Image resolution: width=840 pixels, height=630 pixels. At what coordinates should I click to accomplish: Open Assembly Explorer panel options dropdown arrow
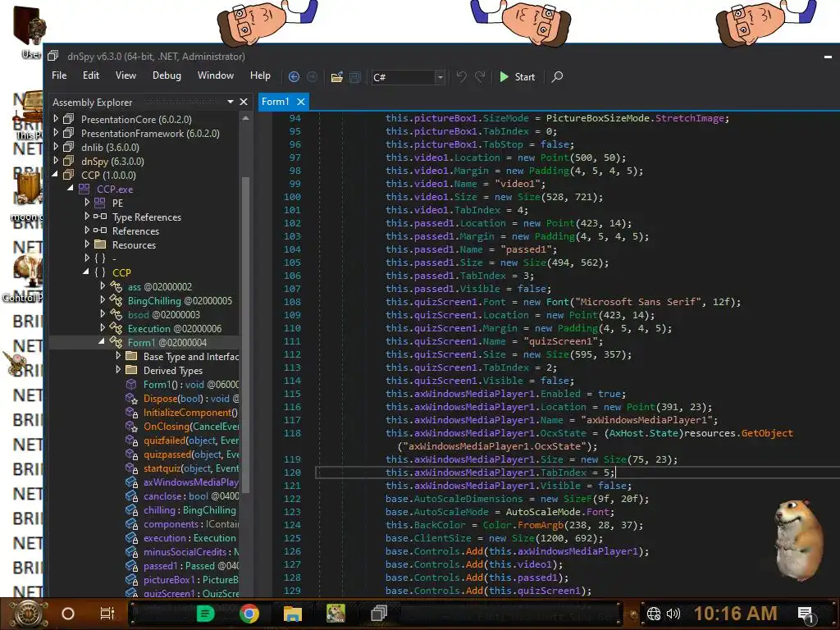click(231, 102)
